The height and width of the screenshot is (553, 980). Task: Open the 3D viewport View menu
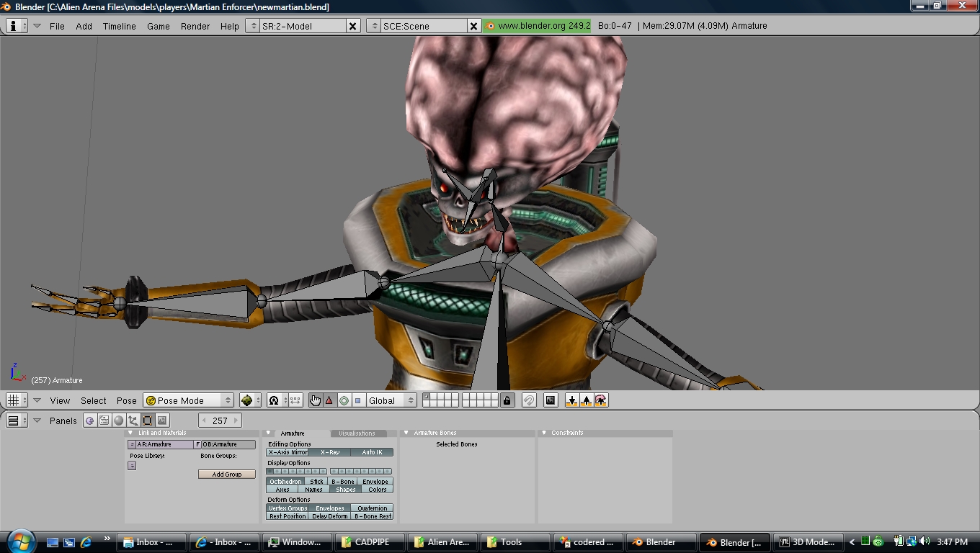(60, 400)
